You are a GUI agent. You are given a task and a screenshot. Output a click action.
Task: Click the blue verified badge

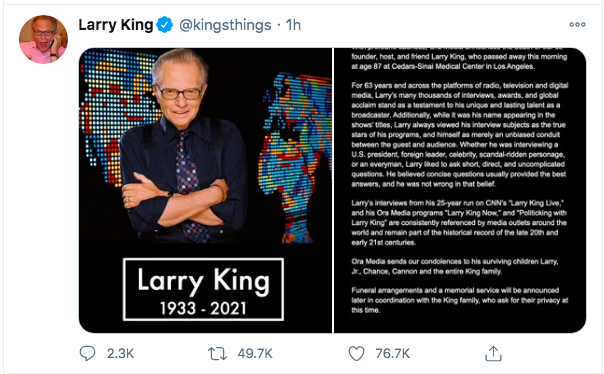[165, 25]
